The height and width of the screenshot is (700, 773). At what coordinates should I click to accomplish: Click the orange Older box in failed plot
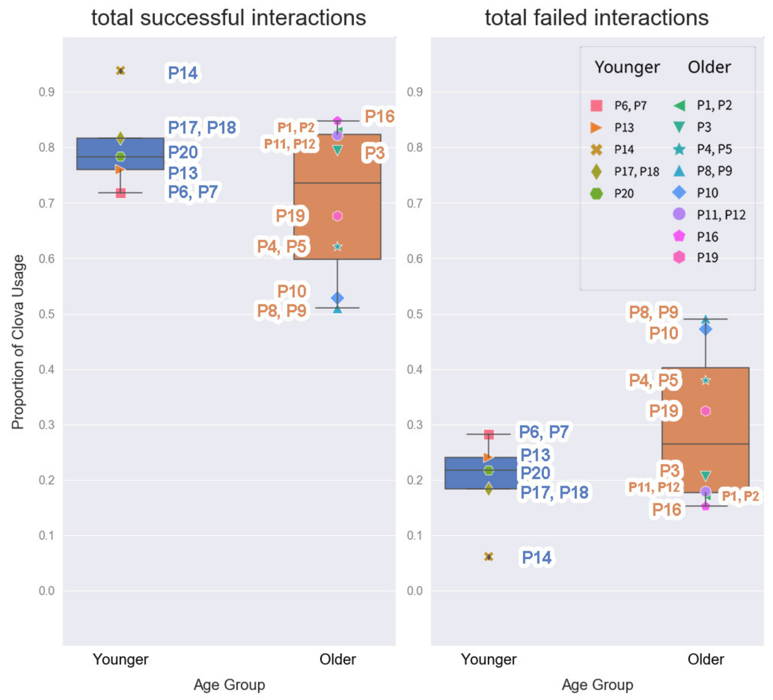706,430
